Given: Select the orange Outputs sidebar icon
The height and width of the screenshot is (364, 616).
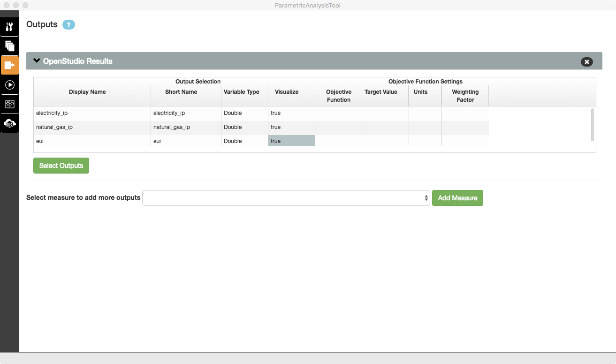Looking at the screenshot, I should pyautogui.click(x=9, y=65).
